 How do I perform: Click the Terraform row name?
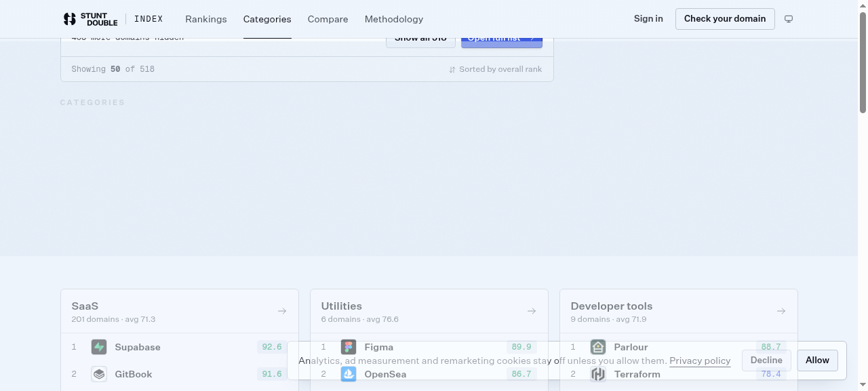click(x=637, y=374)
